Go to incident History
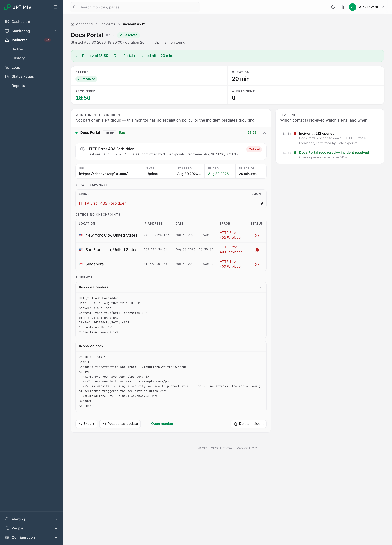 click(19, 58)
